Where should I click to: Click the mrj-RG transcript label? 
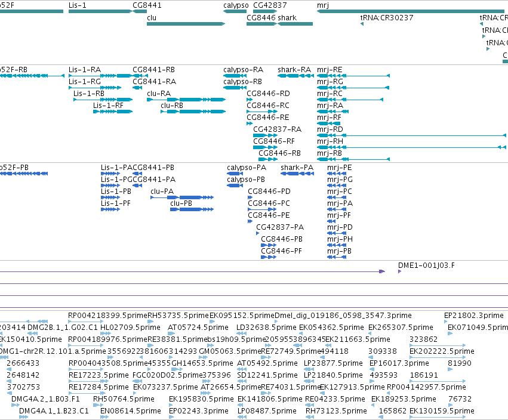tap(330, 82)
